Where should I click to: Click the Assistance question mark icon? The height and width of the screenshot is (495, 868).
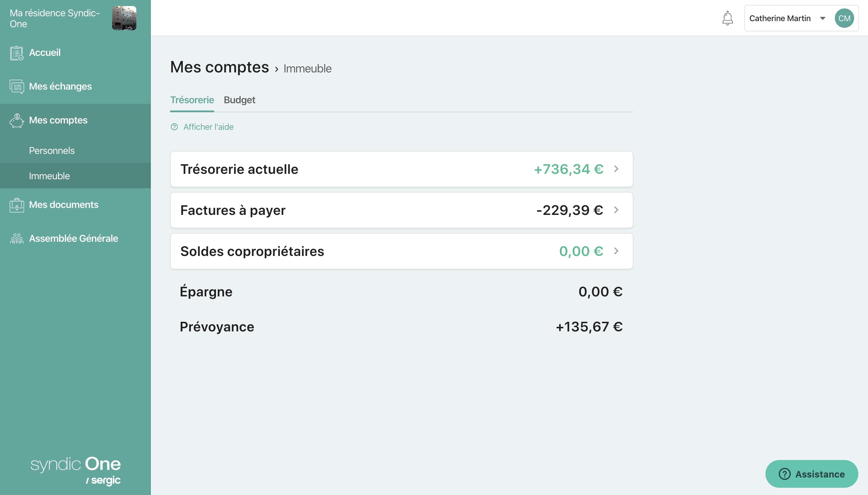pyautogui.click(x=784, y=474)
